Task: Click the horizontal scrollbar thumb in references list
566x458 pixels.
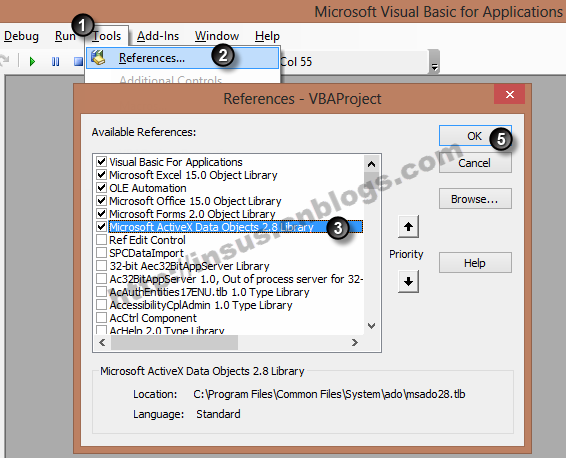Action: pyautogui.click(x=174, y=342)
